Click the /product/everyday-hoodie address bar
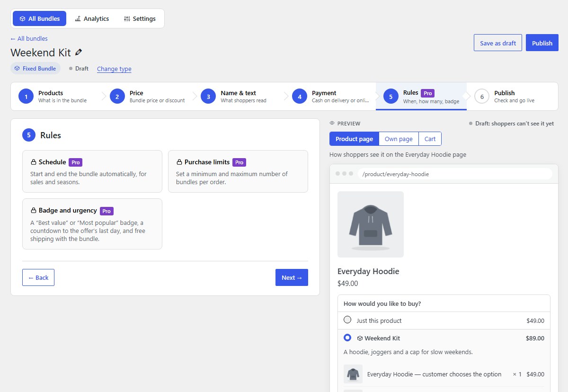This screenshot has height=392, width=568. 455,174
